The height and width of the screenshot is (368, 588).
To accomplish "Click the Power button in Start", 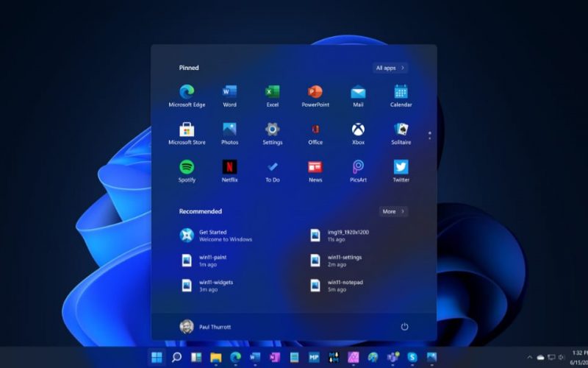I will [x=404, y=327].
